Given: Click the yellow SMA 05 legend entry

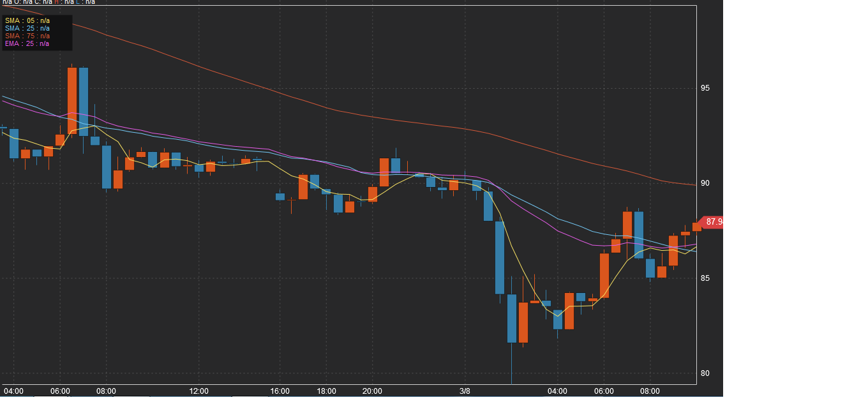Looking at the screenshot, I should 27,21.
